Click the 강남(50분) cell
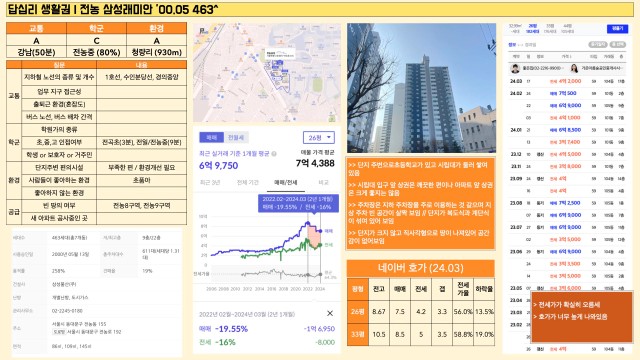Viewport: 640px width, 360px height. [x=36, y=52]
